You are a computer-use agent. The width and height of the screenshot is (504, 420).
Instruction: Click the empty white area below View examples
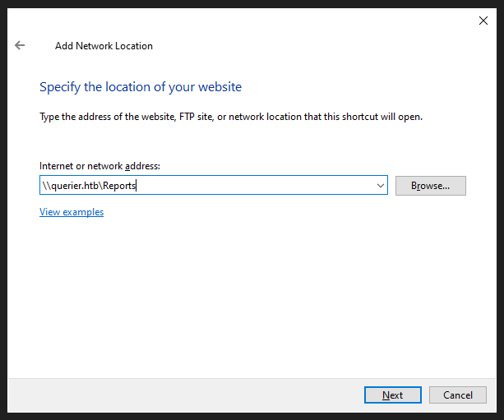247,296
